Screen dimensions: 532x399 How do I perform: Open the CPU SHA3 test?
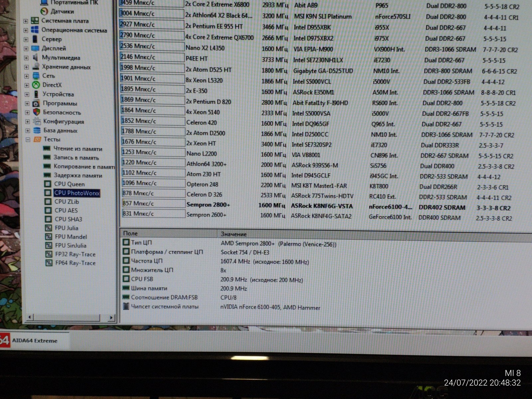[68, 219]
